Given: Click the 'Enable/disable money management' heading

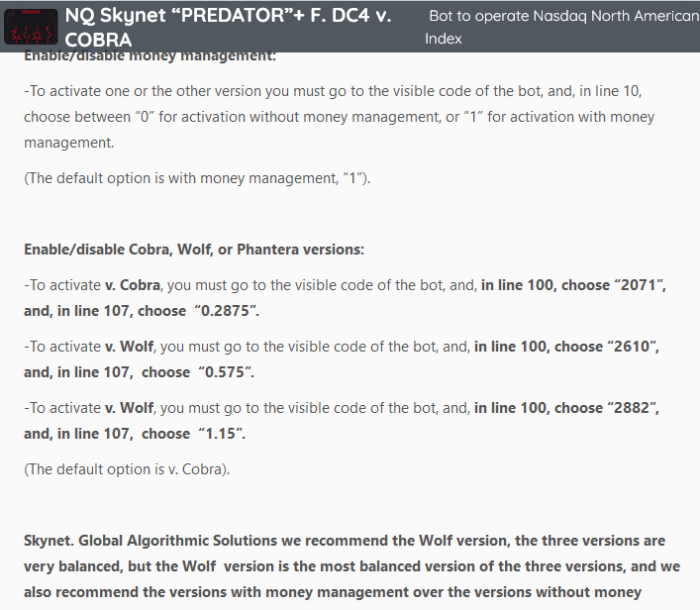Looking at the screenshot, I should click(x=150, y=57).
